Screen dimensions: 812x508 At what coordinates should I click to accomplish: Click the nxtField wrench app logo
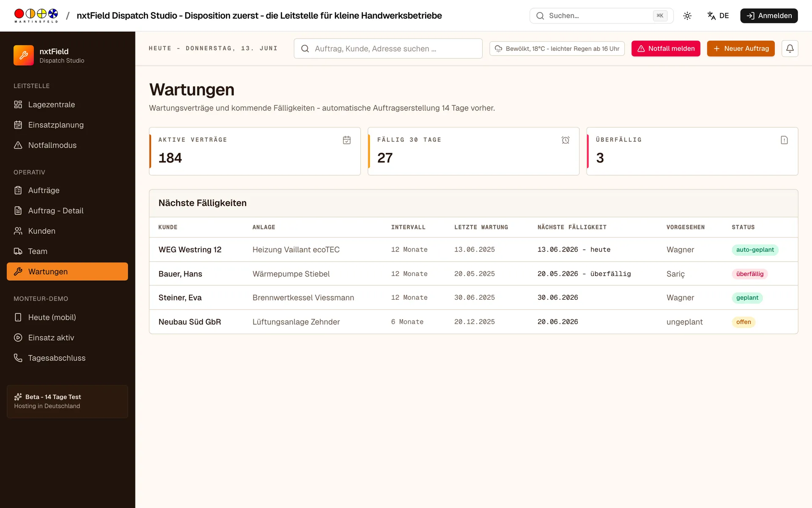24,55
